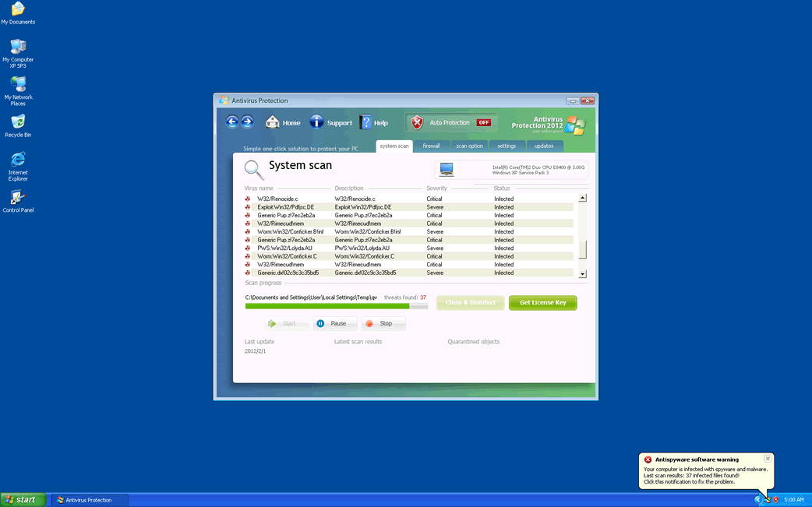Click the back arrow navigation icon
This screenshot has width=812, height=507.
(232, 122)
